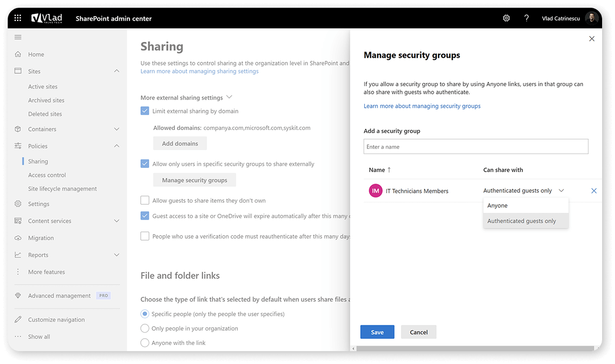Click the Enter a name field
This screenshot has height=364, width=615.
pyautogui.click(x=476, y=146)
